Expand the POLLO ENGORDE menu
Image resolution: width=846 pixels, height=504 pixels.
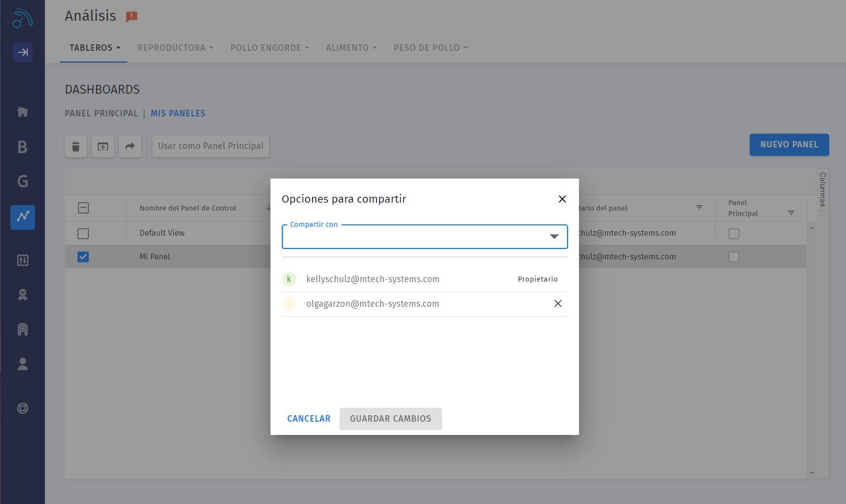pyautogui.click(x=269, y=48)
